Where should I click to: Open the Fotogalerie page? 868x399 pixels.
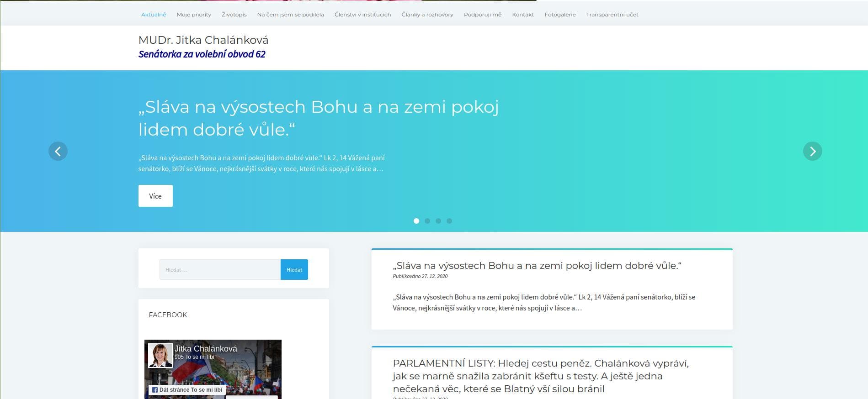pos(560,15)
